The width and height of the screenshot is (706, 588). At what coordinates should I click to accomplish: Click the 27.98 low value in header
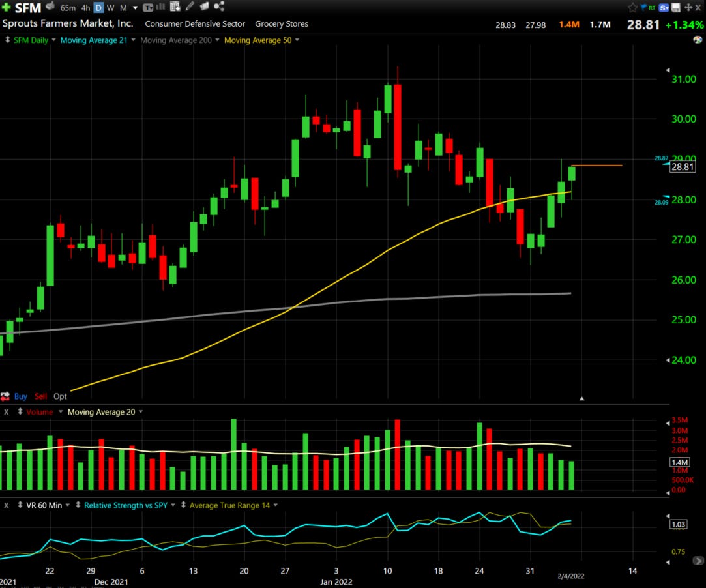click(x=535, y=25)
